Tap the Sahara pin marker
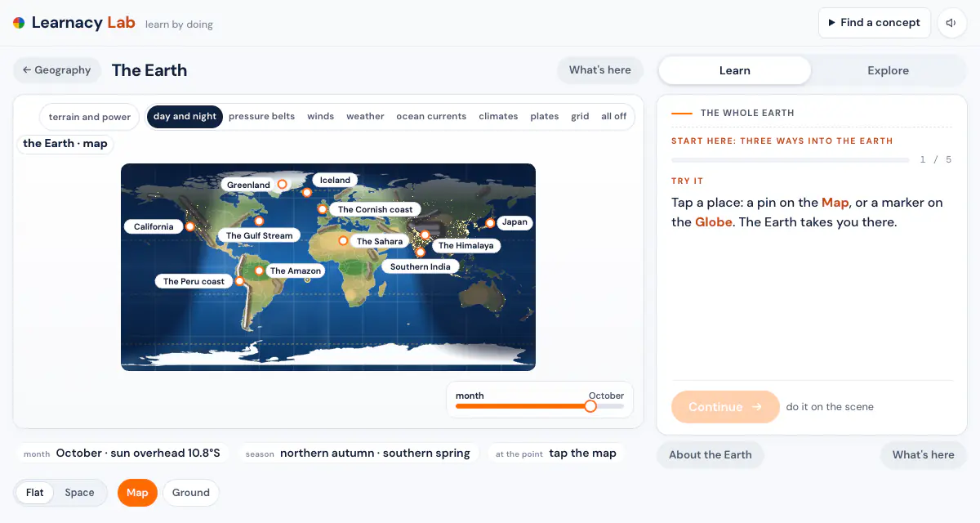This screenshot has height=523, width=980. (x=342, y=241)
